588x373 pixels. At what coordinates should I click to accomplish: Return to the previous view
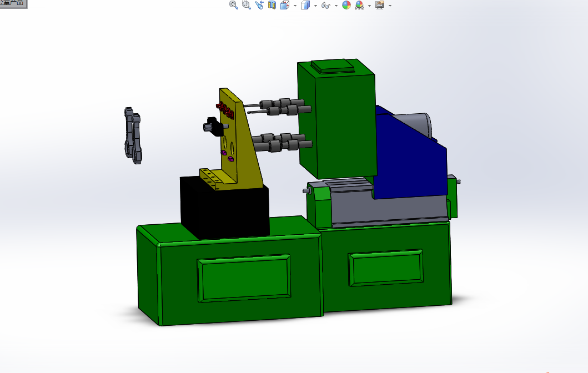[259, 5]
